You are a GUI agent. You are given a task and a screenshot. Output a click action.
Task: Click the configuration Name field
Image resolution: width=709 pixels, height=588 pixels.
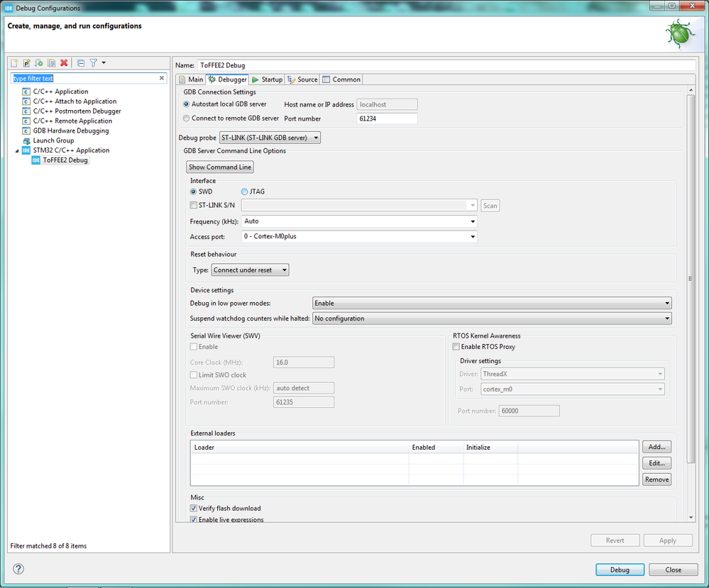pos(446,65)
